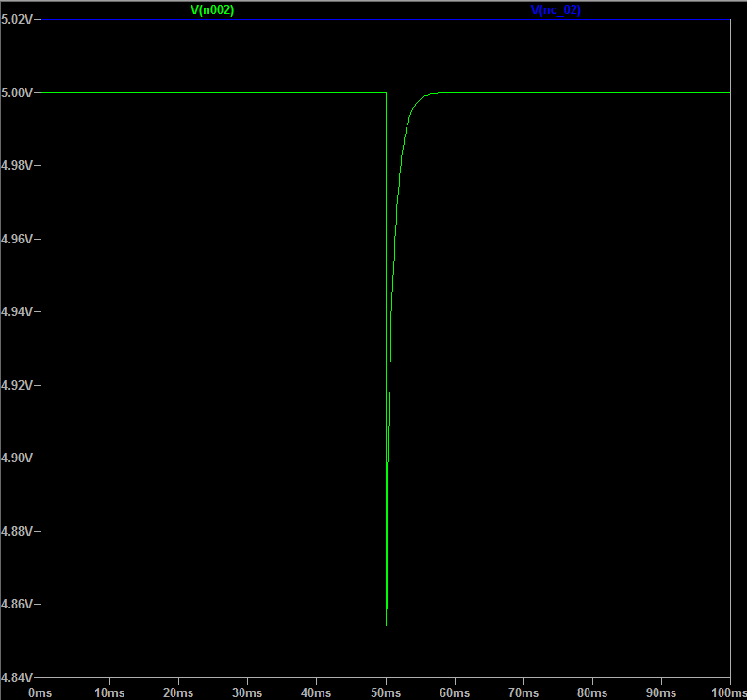Click the 70ms tick label
Screen dimensions: 747x700
click(523, 692)
